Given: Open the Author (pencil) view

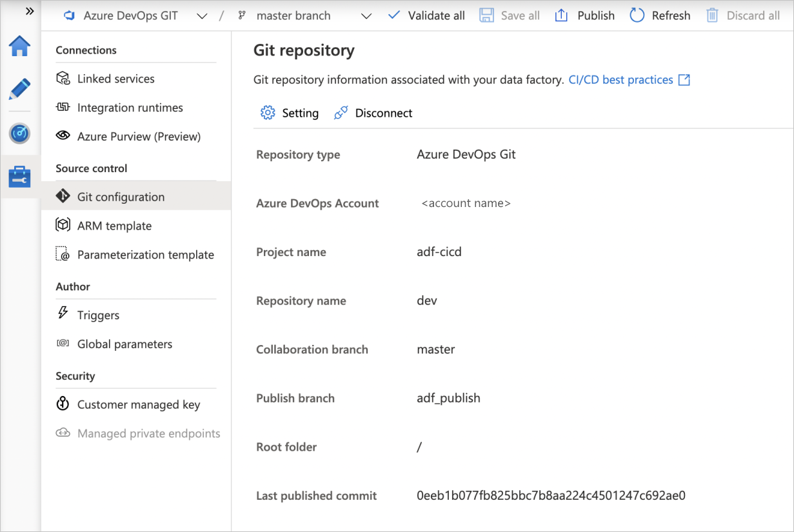Looking at the screenshot, I should click(x=19, y=90).
